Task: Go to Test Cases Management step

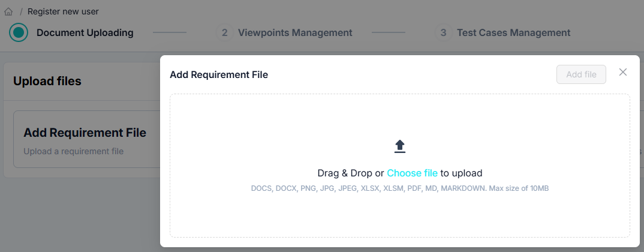Action: click(x=513, y=33)
